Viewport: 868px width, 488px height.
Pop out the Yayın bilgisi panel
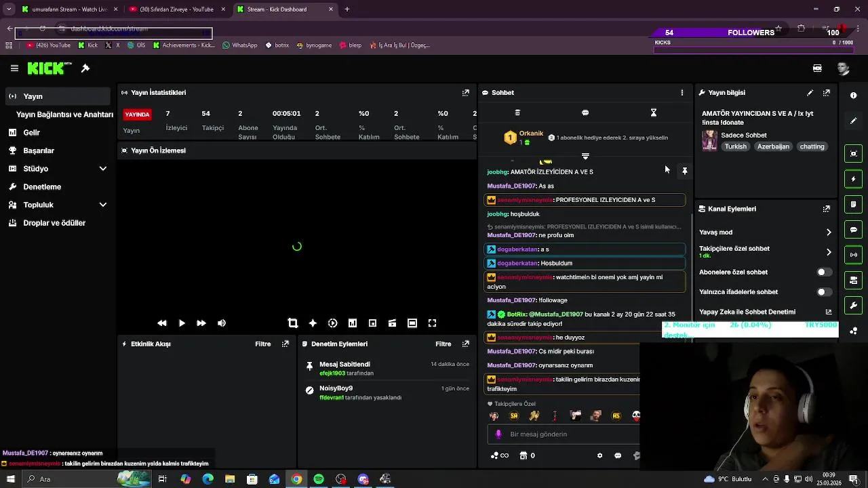pyautogui.click(x=827, y=93)
